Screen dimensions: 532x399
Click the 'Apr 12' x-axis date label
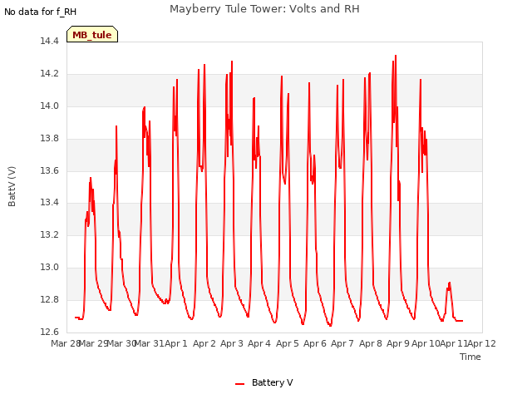coord(482,343)
